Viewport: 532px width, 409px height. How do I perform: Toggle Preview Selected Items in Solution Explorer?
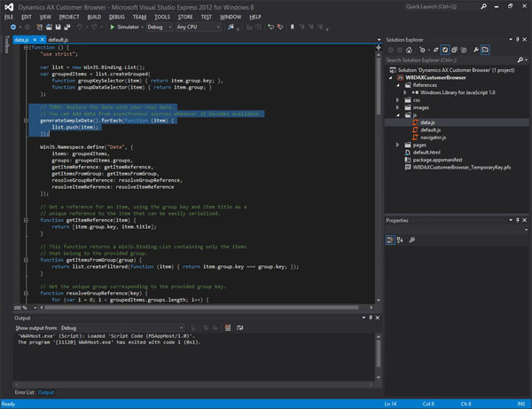point(485,50)
